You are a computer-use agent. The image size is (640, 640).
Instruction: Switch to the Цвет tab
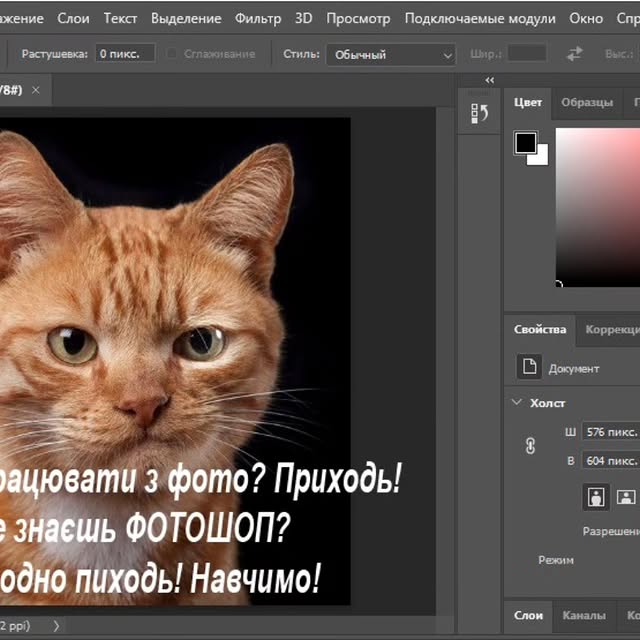528,102
